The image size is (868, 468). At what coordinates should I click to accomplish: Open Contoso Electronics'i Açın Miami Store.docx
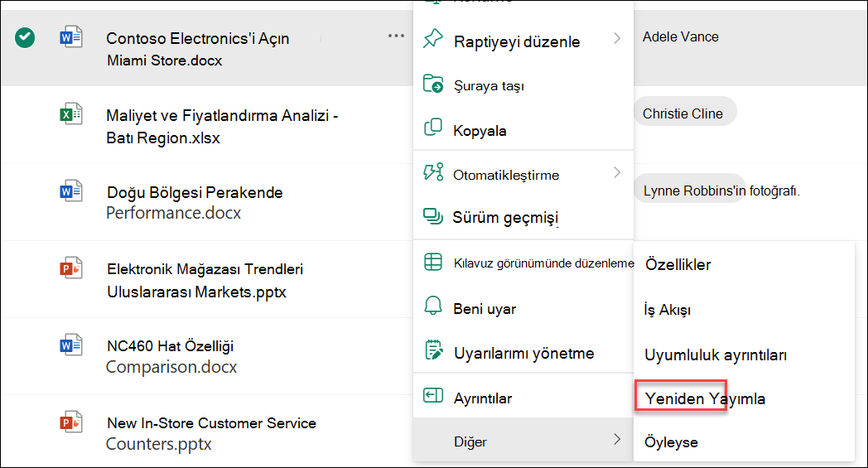198,49
